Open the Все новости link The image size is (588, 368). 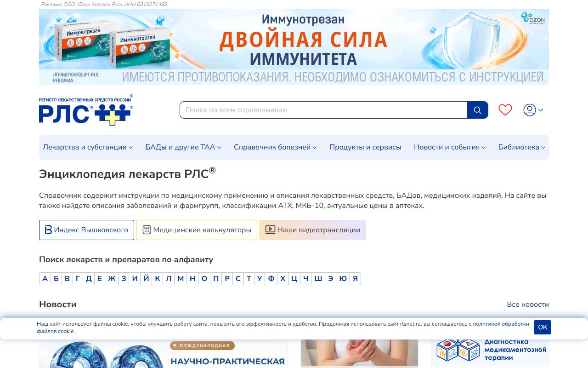(528, 305)
